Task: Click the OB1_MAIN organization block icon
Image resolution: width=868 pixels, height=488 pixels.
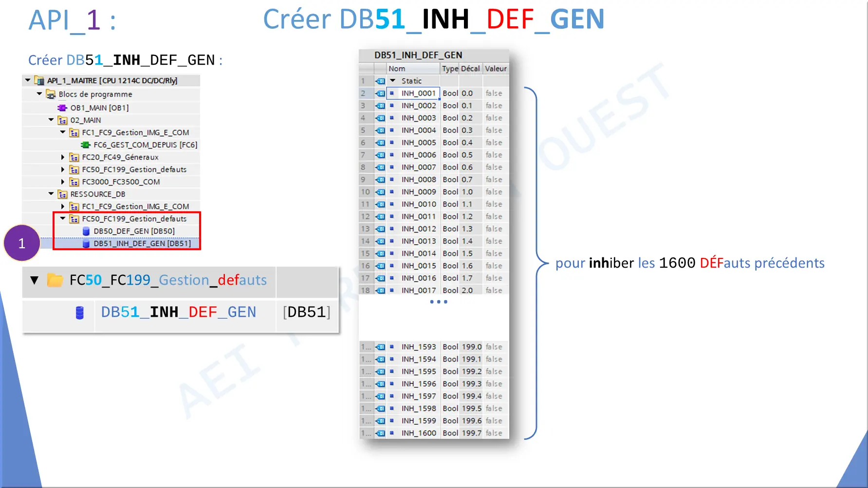Action: (62, 108)
